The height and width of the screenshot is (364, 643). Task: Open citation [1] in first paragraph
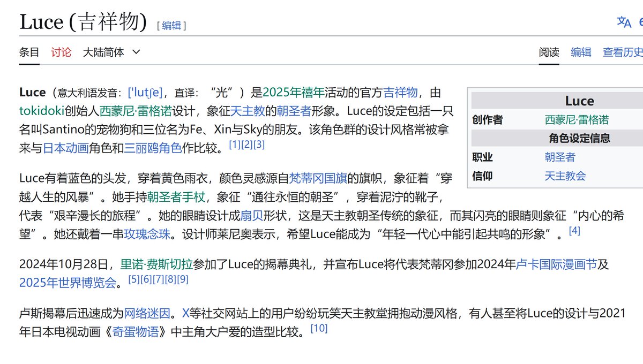(233, 143)
